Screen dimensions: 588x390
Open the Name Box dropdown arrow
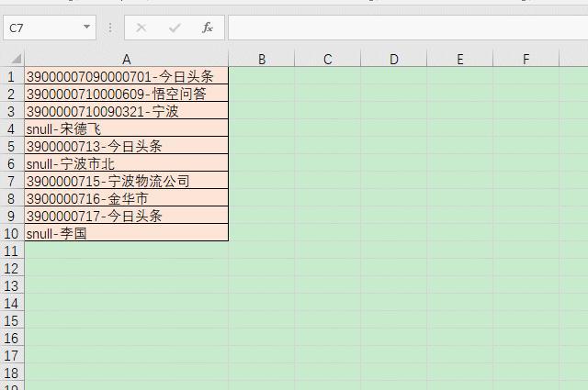(x=86, y=27)
